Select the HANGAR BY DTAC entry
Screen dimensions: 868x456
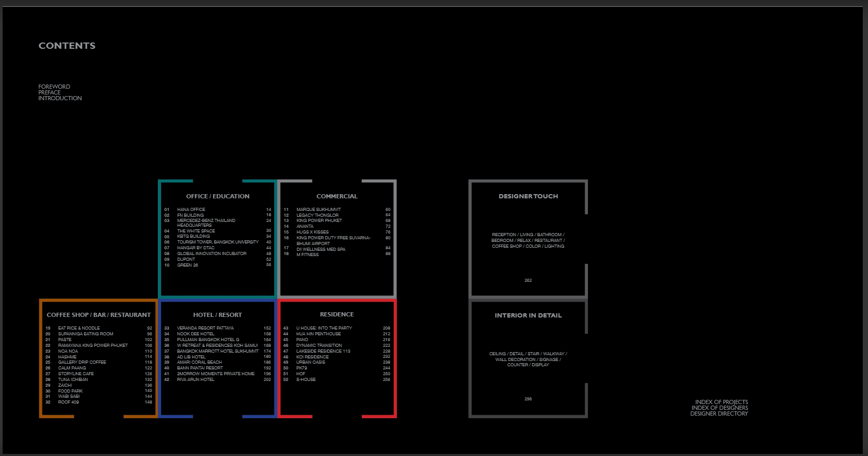pyautogui.click(x=196, y=248)
